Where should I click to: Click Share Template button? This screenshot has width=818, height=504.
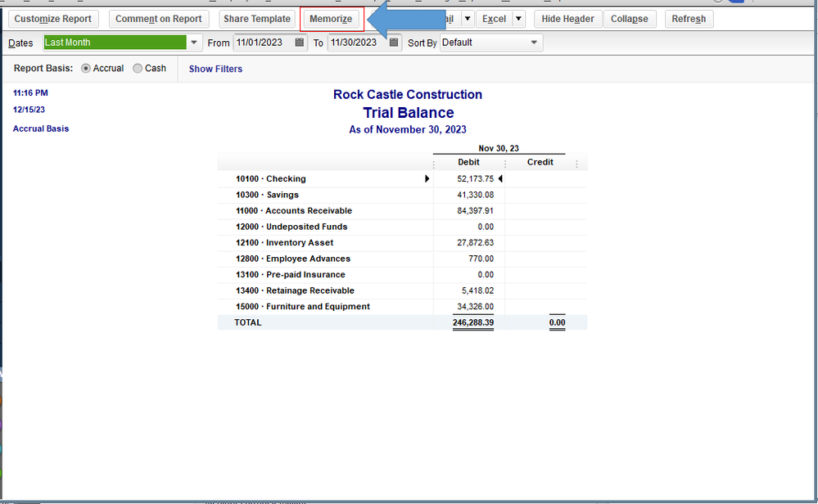coord(257,19)
